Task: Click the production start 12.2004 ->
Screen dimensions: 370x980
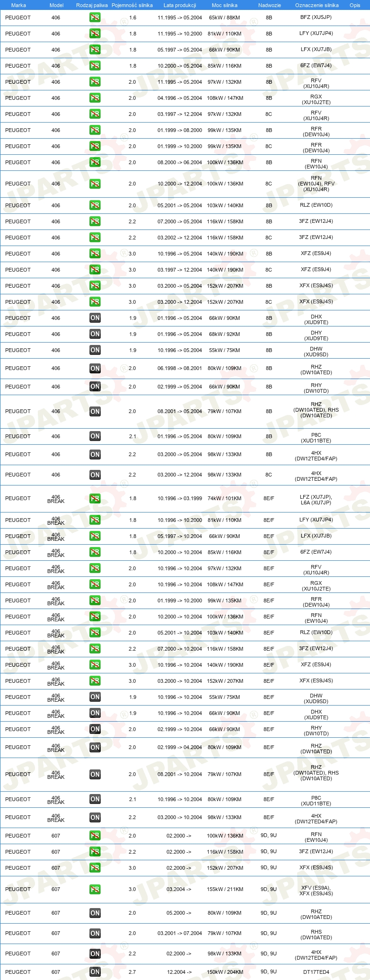Action: pyautogui.click(x=179, y=972)
